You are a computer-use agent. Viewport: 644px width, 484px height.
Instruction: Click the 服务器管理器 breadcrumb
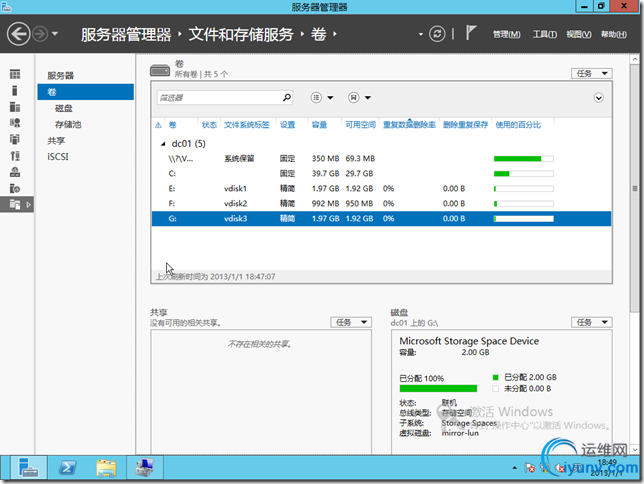(x=126, y=34)
